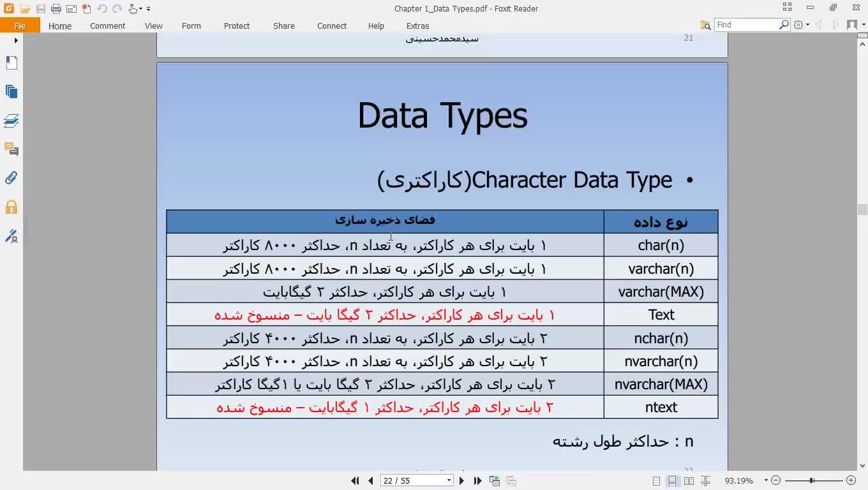
Task: Expand the gear settings dropdown arrow
Action: tap(808, 25)
